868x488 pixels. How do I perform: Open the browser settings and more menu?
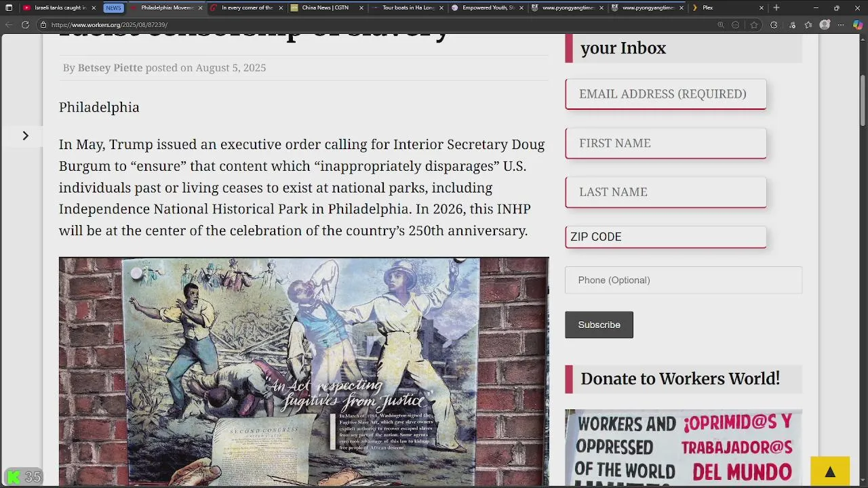tap(841, 25)
